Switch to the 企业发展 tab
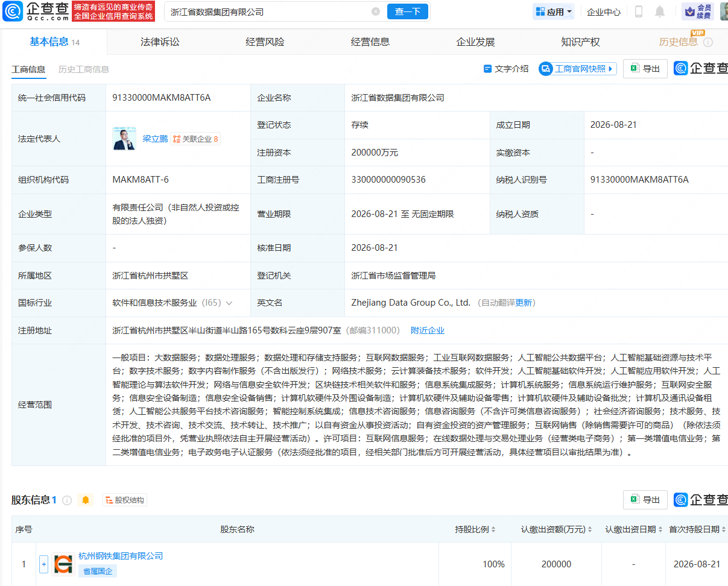The width and height of the screenshot is (728, 586). click(475, 42)
